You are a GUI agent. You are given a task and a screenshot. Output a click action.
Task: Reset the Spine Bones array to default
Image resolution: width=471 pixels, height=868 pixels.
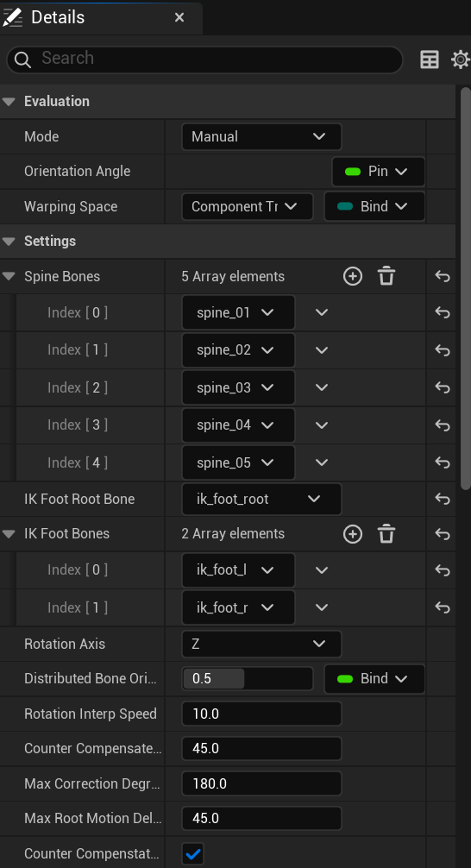click(443, 276)
